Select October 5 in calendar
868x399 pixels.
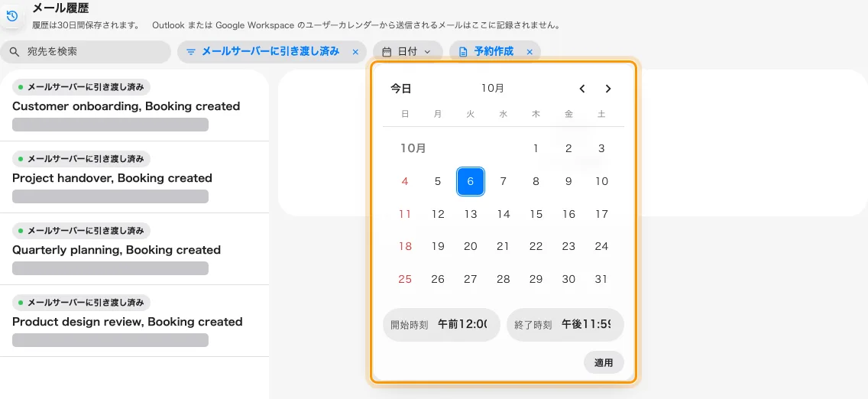pyautogui.click(x=438, y=181)
